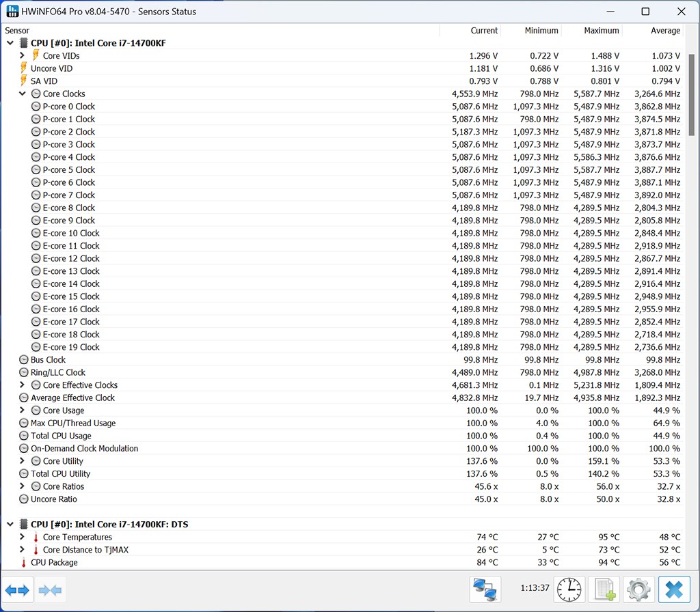
Task: Maximize the HWiNFO64 window
Action: point(645,12)
